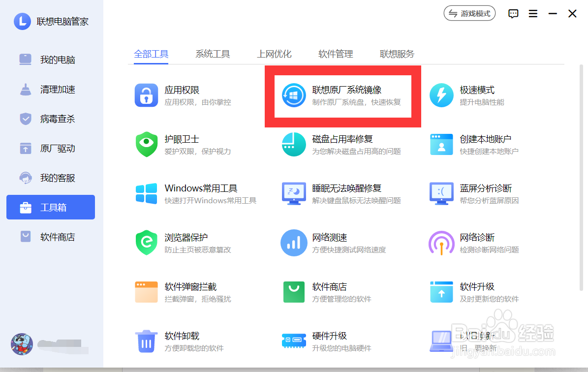Switch to 联想服务 tab

397,54
